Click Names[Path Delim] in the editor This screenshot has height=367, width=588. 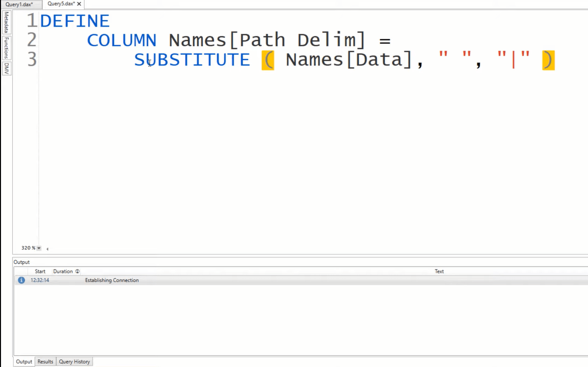coord(267,40)
